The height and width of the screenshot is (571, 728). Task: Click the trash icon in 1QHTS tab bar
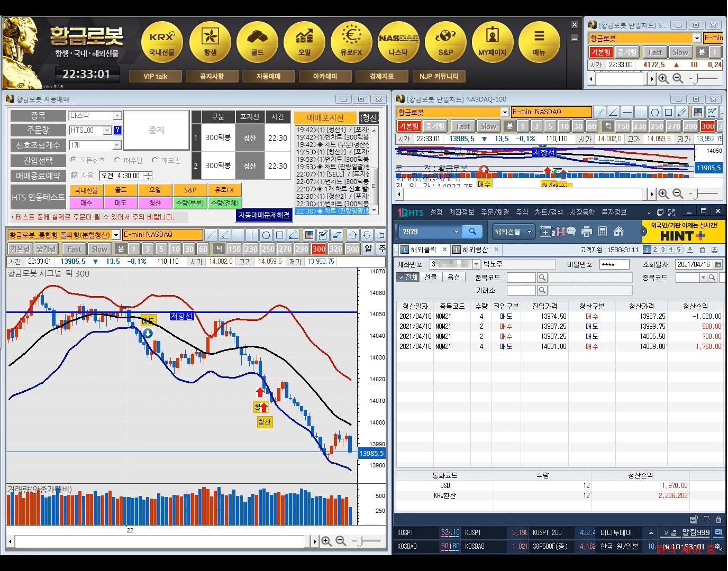pos(702,250)
